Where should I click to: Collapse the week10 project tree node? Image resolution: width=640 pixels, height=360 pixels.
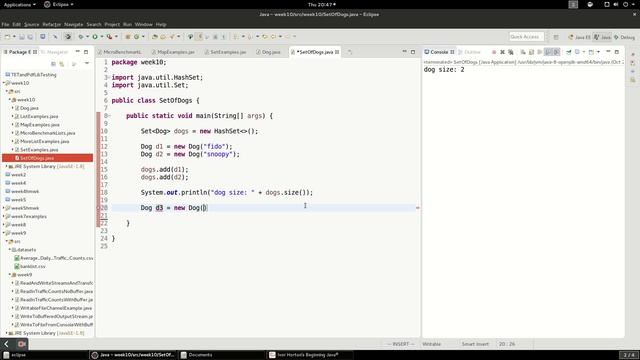4,83
